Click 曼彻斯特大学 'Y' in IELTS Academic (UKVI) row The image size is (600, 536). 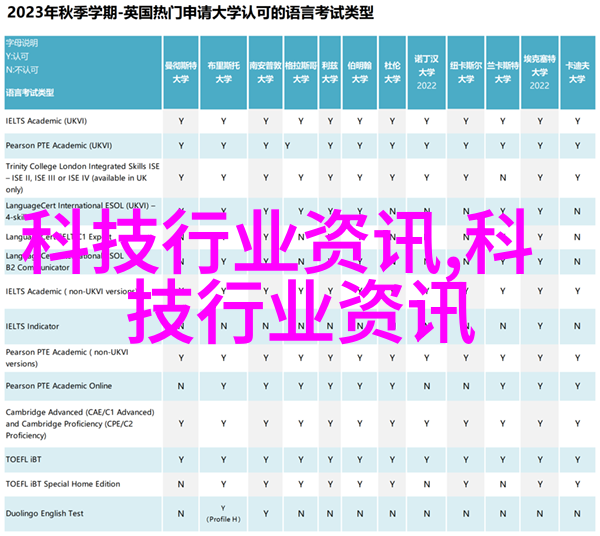coord(181,121)
